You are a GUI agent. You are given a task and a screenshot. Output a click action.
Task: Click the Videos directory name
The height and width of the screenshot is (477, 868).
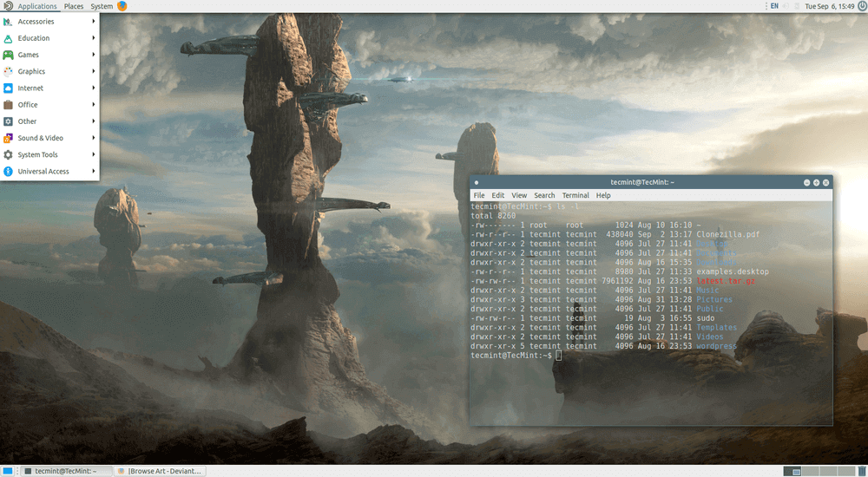[710, 337]
